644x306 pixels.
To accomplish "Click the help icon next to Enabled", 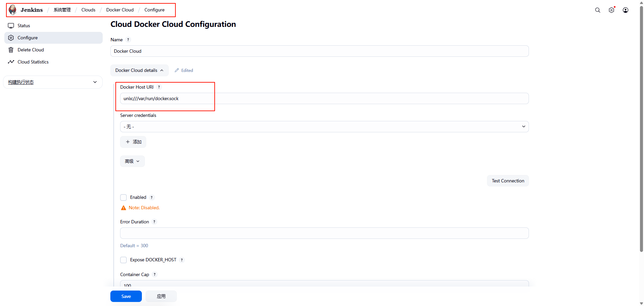I will [152, 198].
